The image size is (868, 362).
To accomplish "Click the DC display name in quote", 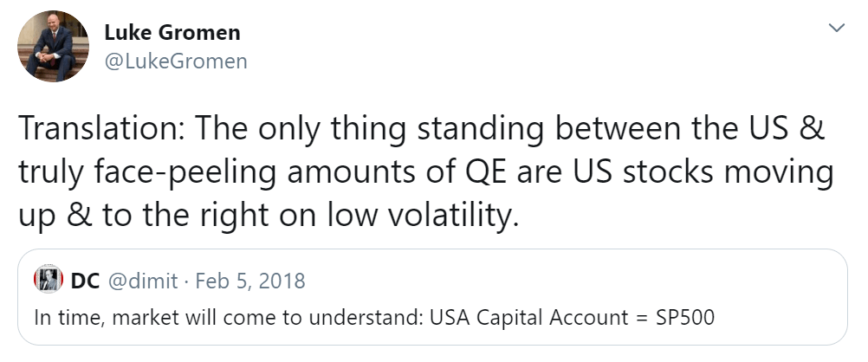I will (84, 281).
